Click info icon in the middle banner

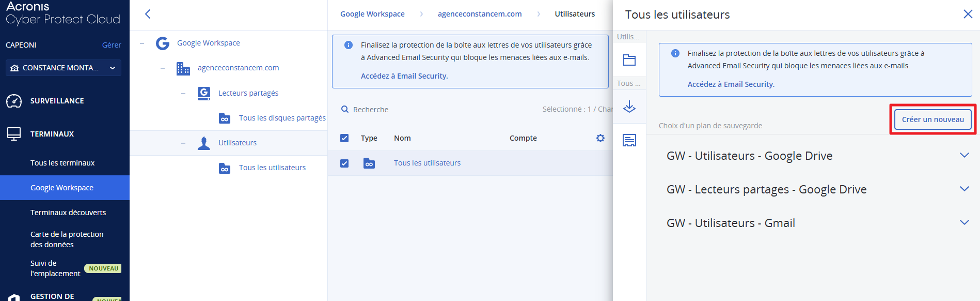349,45
